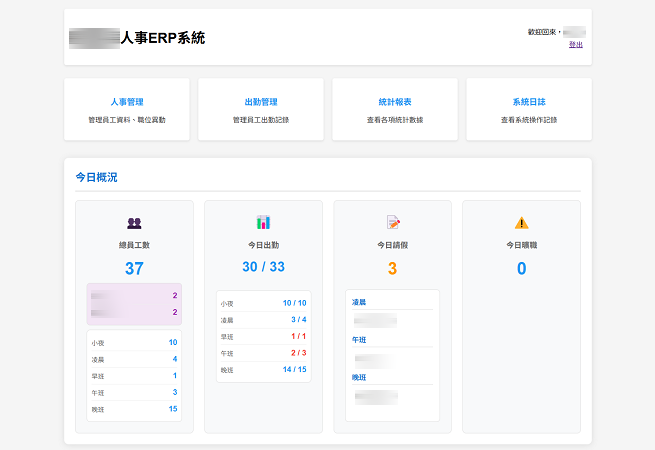Open the 出勤管理 card

(x=261, y=109)
